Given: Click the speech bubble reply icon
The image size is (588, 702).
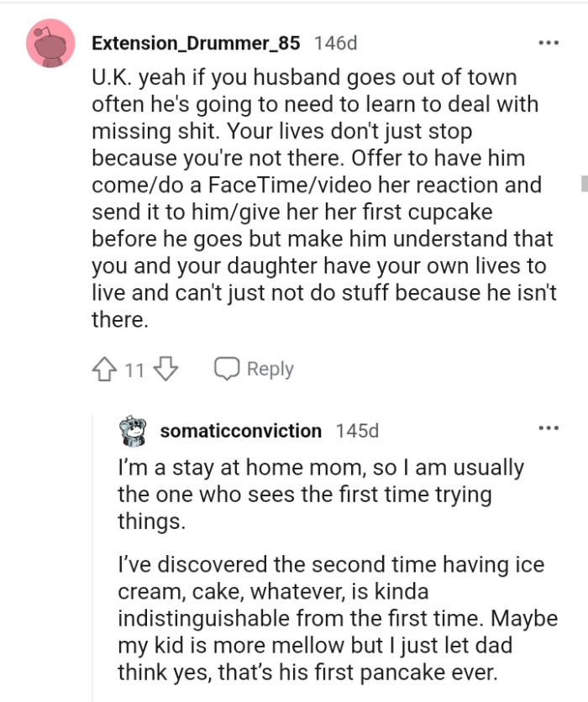Looking at the screenshot, I should point(226,369).
